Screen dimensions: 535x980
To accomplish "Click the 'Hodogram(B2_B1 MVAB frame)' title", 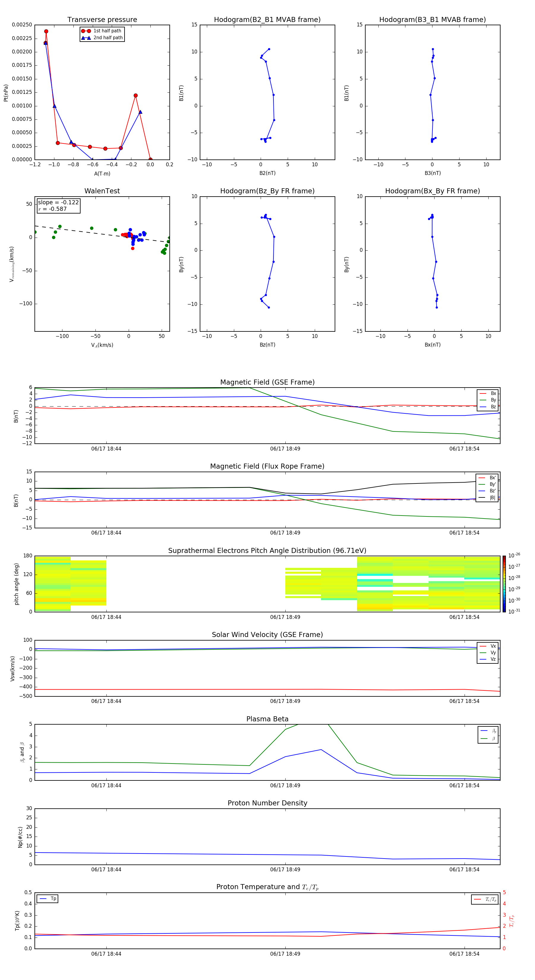I will tap(267, 20).
